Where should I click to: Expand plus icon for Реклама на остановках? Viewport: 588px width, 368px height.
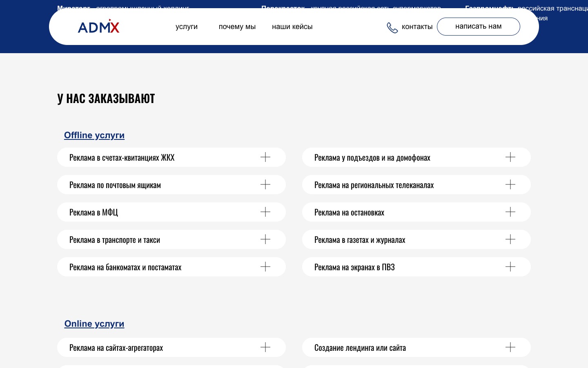510,212
